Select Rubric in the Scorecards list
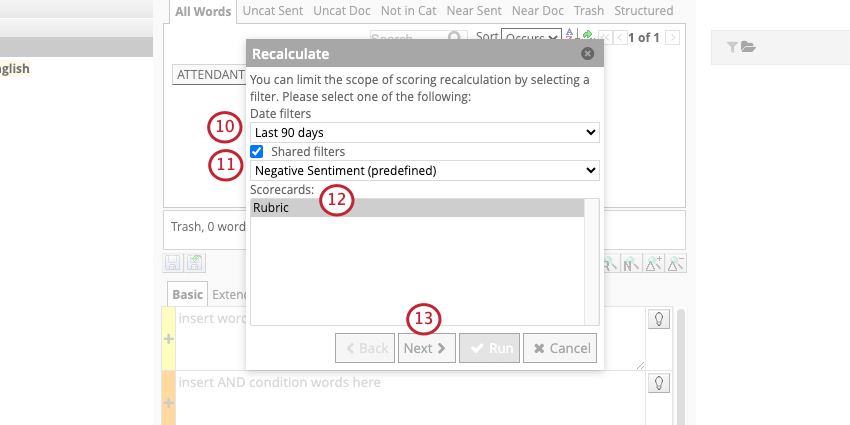Screen dimensions: 850x425 417,208
